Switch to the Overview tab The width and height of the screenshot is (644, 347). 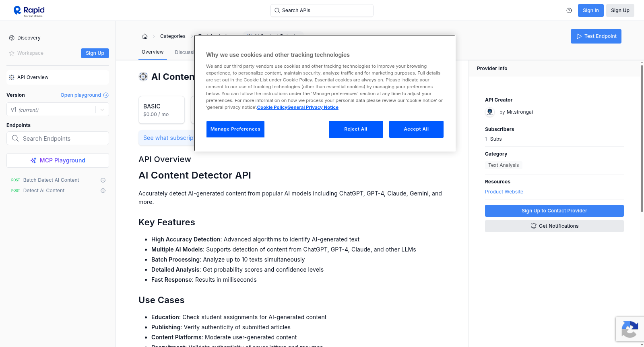coord(153,52)
